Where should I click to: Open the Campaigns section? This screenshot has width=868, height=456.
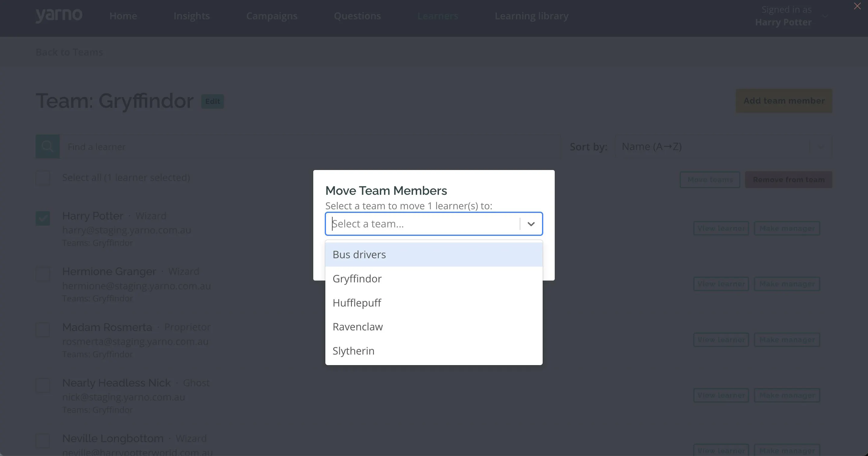(272, 16)
